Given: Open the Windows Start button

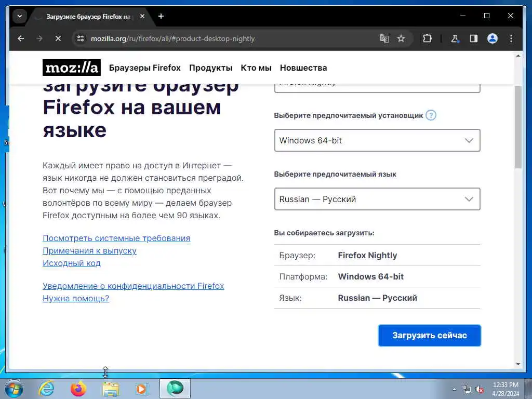Looking at the screenshot, I should pyautogui.click(x=14, y=389).
